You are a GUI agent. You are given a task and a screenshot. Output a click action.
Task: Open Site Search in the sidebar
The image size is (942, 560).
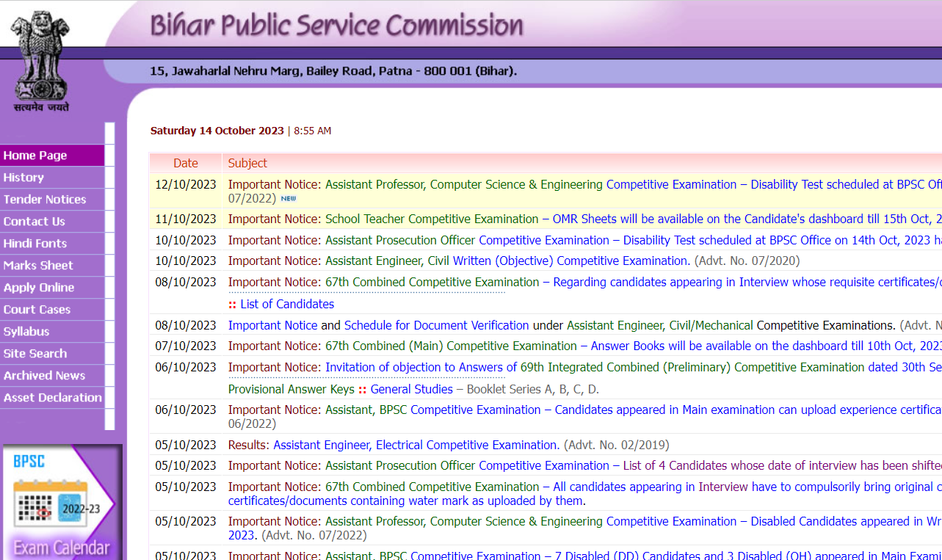(52, 354)
